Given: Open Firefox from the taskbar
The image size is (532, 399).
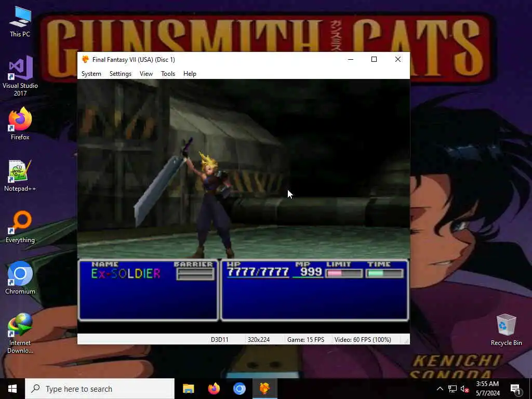Looking at the screenshot, I should (214, 389).
